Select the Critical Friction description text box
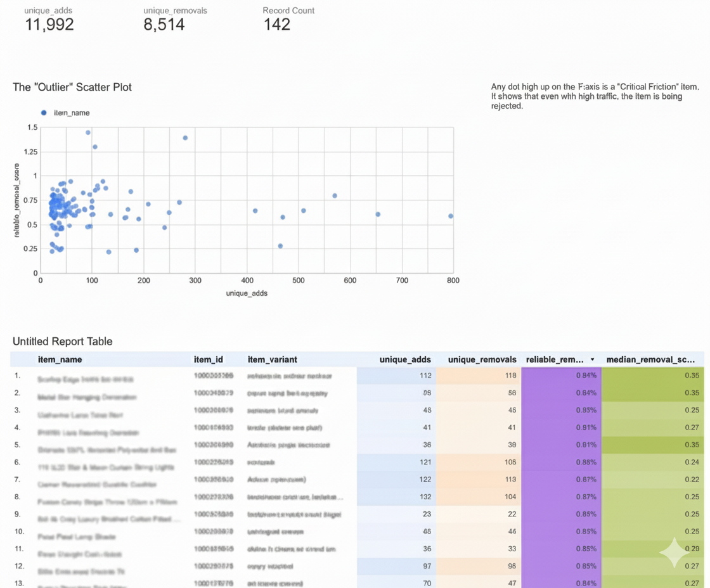 [595, 96]
